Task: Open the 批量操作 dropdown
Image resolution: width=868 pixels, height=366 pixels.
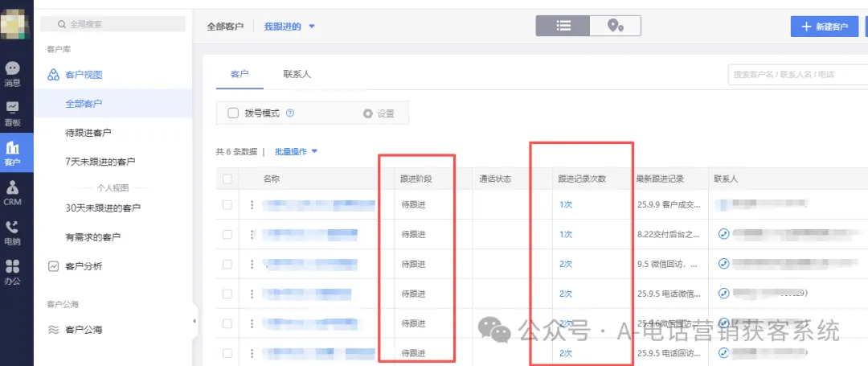Action: [296, 152]
